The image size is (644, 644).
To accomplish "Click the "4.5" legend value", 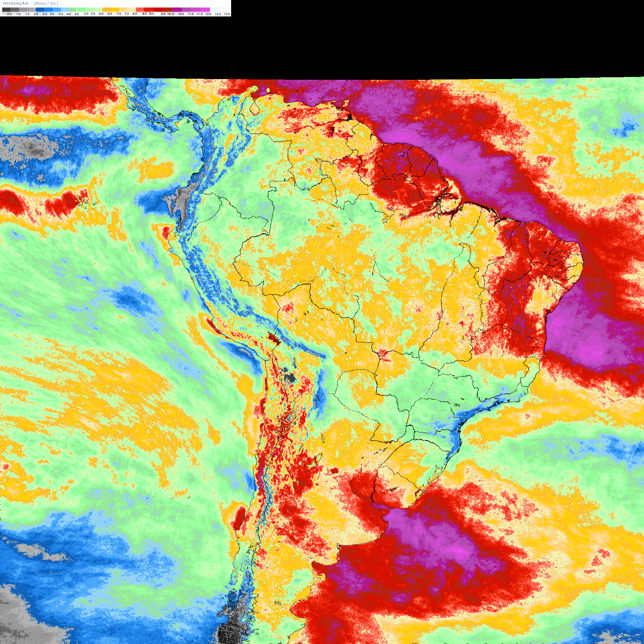I will pos(77,14).
